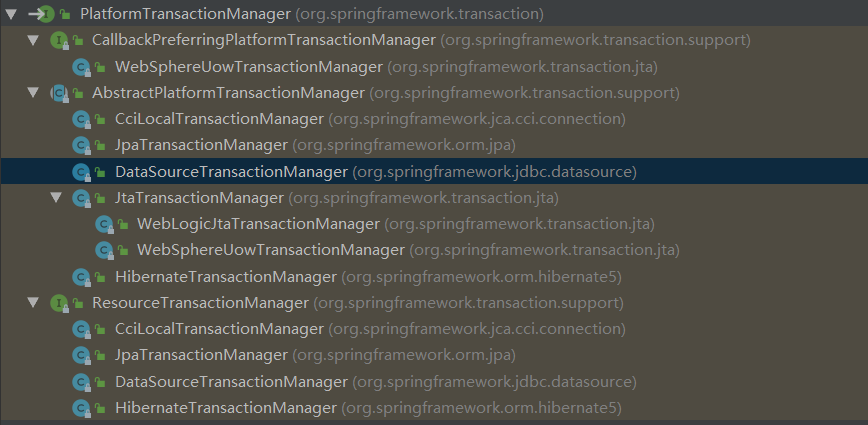Collapse the PlatformTransactionManager root node
The width and height of the screenshot is (868, 425).
(x=11, y=14)
